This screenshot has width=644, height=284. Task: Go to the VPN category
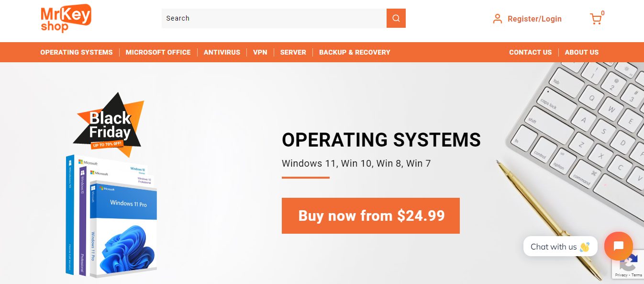coord(260,52)
